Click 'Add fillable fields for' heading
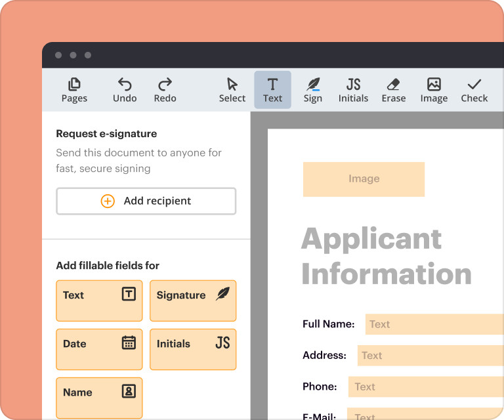The width and height of the screenshot is (504, 420). [108, 266]
